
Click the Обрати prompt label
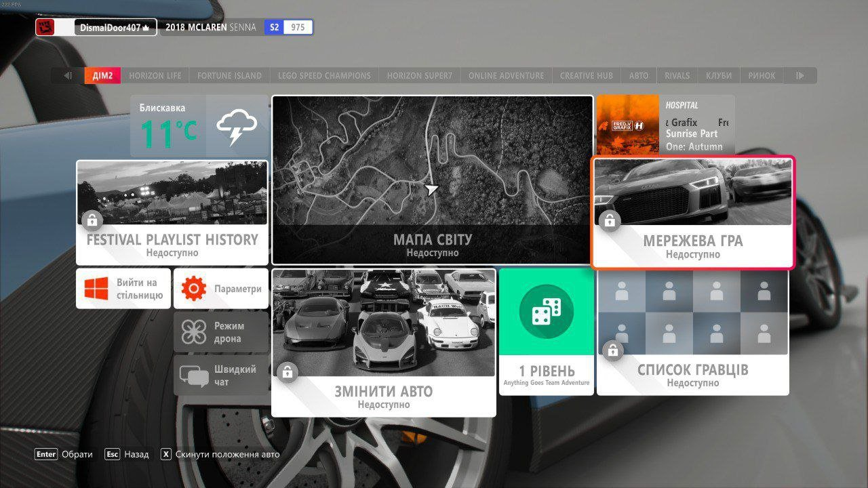click(x=77, y=454)
